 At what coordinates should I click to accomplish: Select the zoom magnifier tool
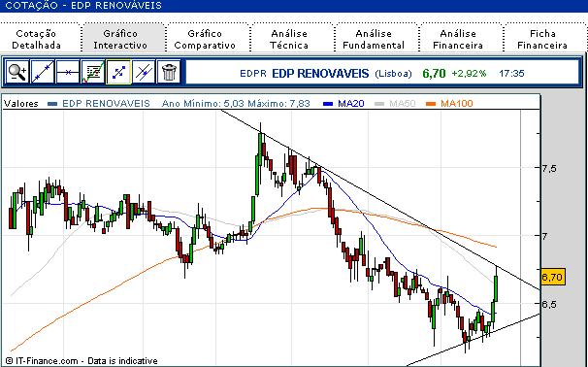click(17, 72)
